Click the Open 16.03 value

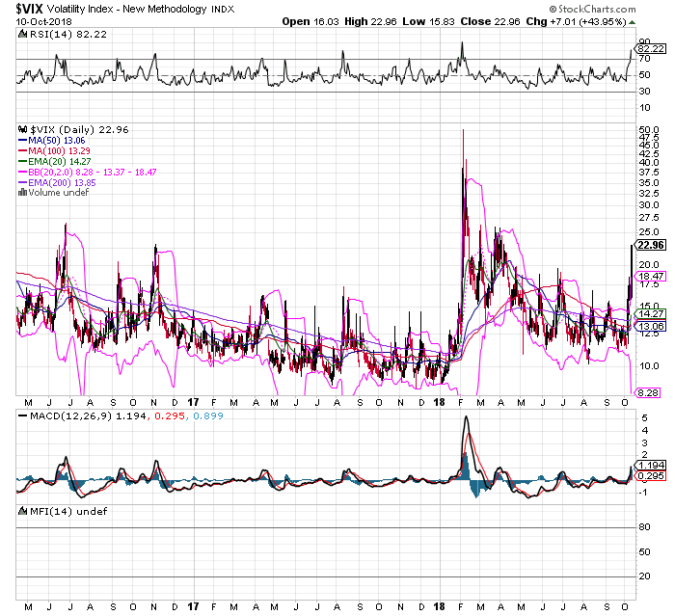point(310,21)
